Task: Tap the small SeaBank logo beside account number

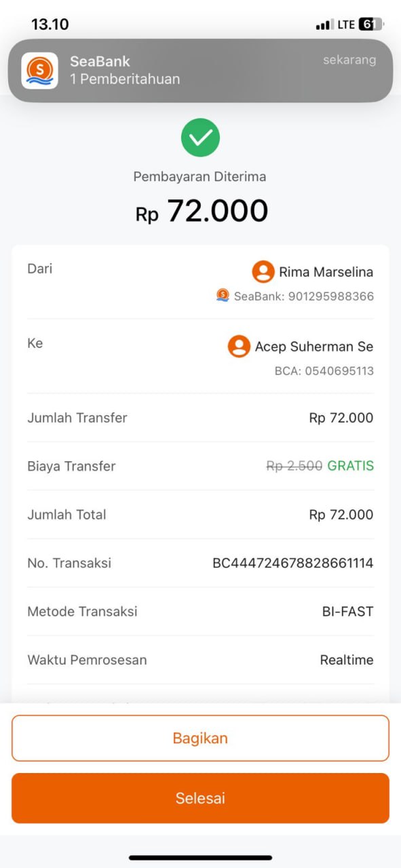Action: coord(223,295)
